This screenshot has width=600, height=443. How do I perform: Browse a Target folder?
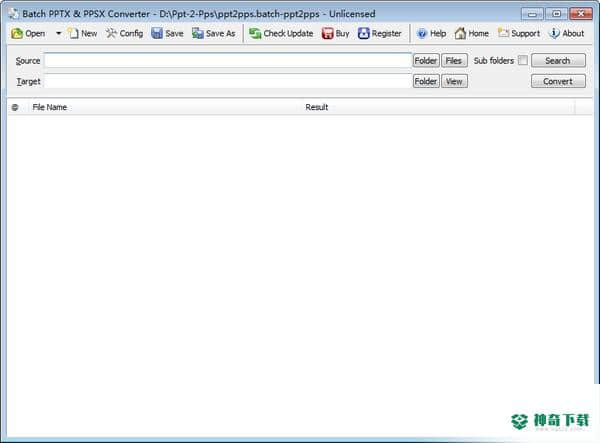pos(426,81)
